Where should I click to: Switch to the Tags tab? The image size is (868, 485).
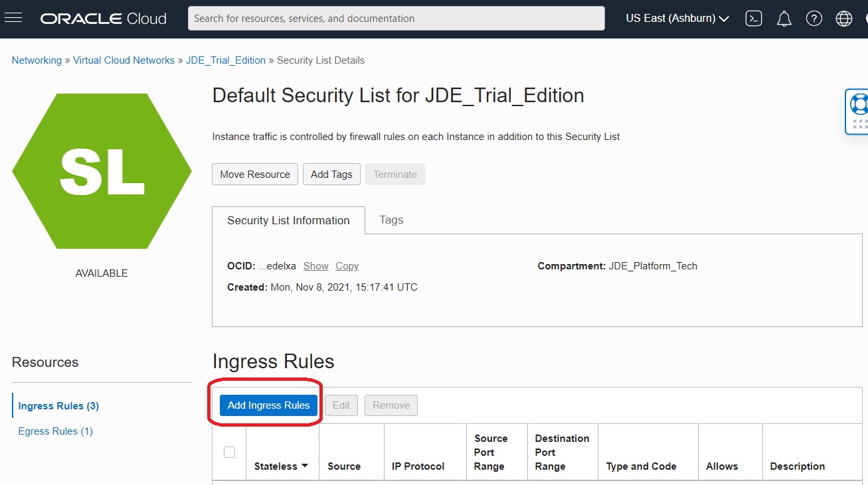pos(391,220)
